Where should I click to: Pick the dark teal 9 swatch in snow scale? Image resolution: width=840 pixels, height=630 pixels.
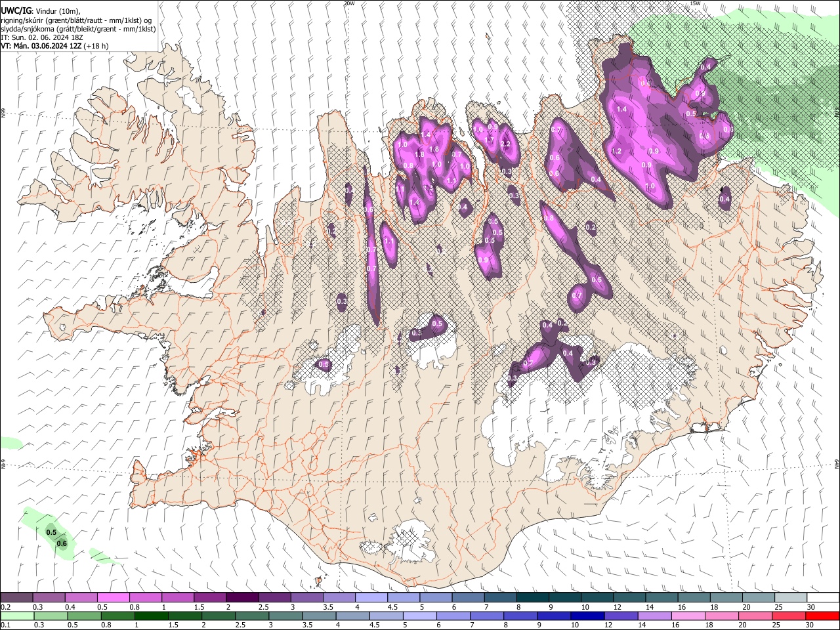(564, 598)
